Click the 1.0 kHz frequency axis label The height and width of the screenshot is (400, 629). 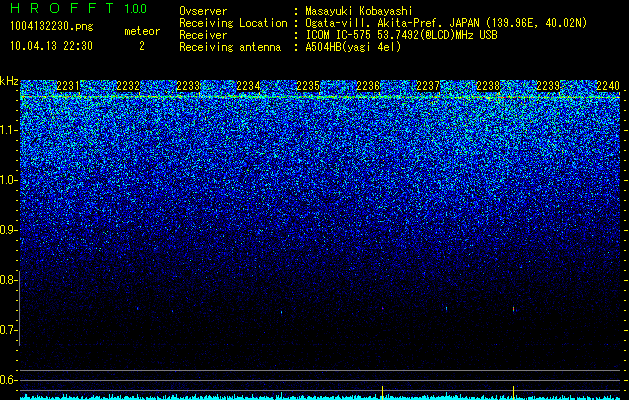click(x=8, y=180)
